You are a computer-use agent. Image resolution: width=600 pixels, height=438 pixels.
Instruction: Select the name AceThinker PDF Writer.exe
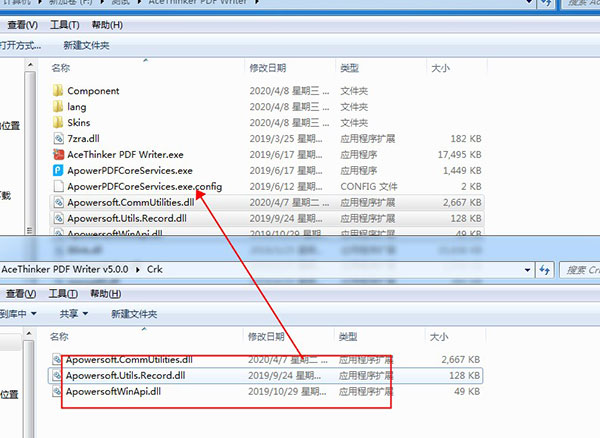[x=126, y=155]
